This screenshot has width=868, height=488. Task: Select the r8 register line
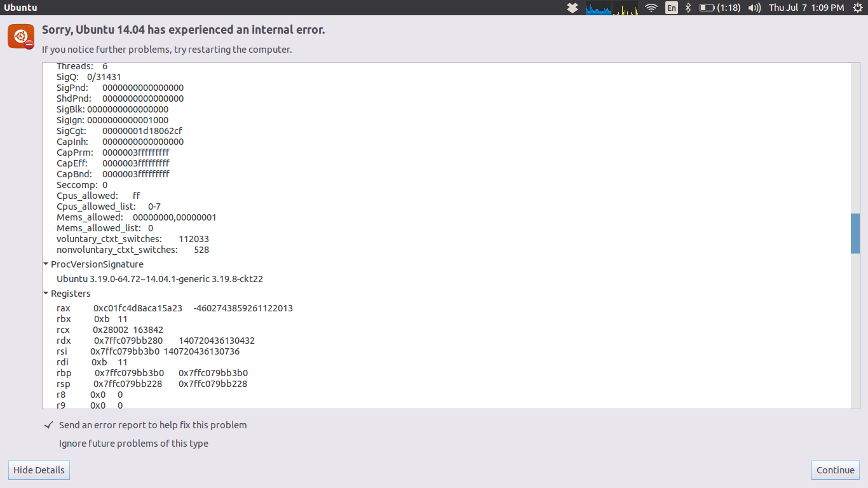pos(90,395)
